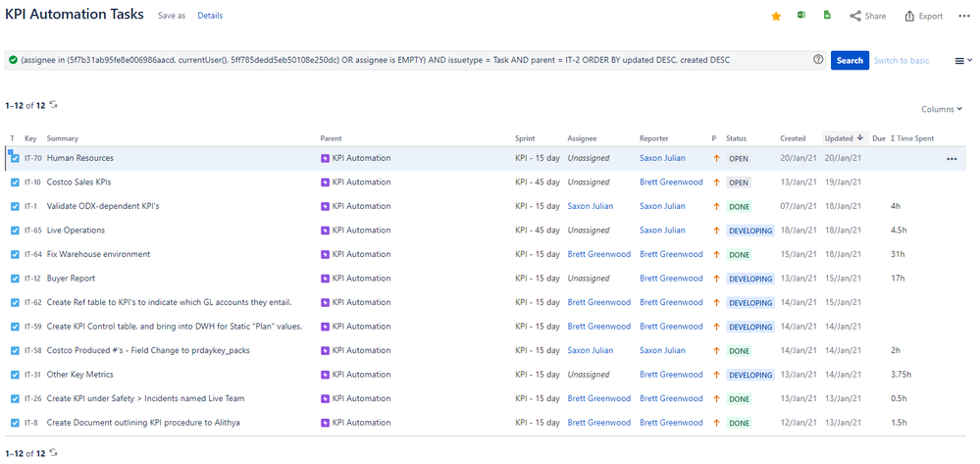Image resolution: width=980 pixels, height=464 pixels.
Task: Sort by the Status column header
Action: tap(736, 138)
